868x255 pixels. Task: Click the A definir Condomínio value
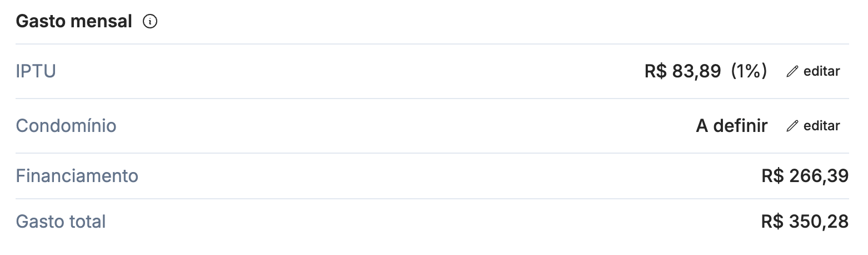[732, 126]
